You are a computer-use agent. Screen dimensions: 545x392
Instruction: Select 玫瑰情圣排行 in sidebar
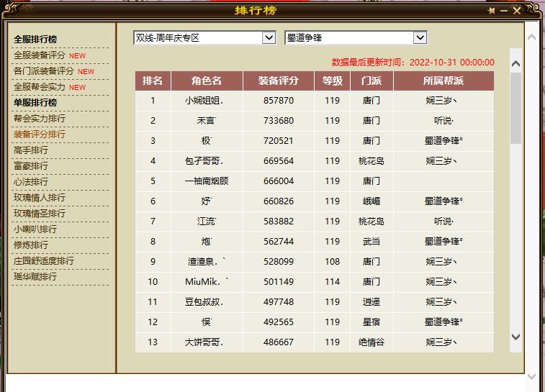(x=40, y=214)
